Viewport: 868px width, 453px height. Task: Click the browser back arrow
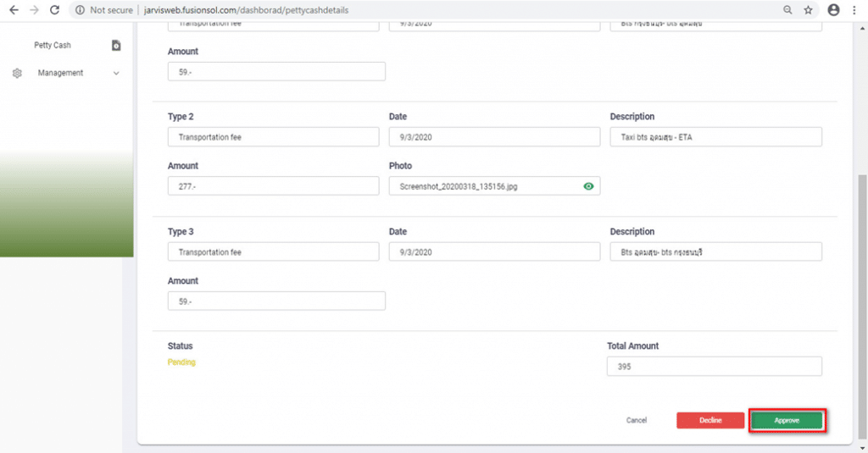(x=13, y=10)
